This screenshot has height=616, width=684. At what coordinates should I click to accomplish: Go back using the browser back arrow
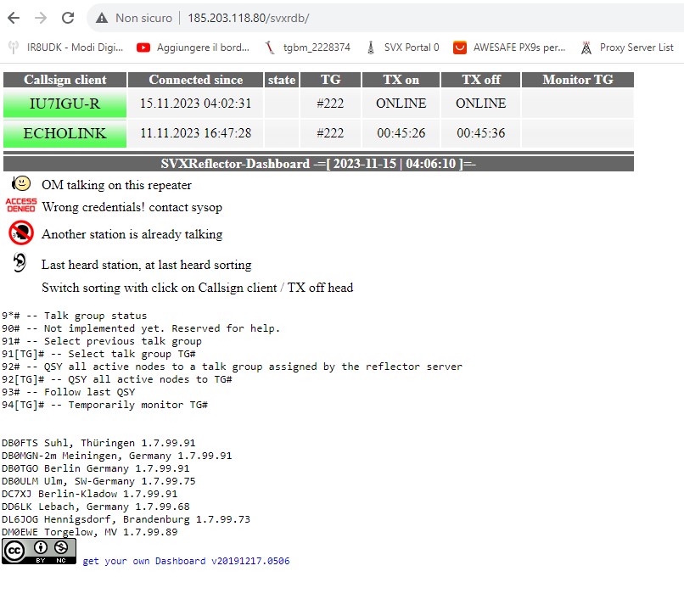[14, 18]
